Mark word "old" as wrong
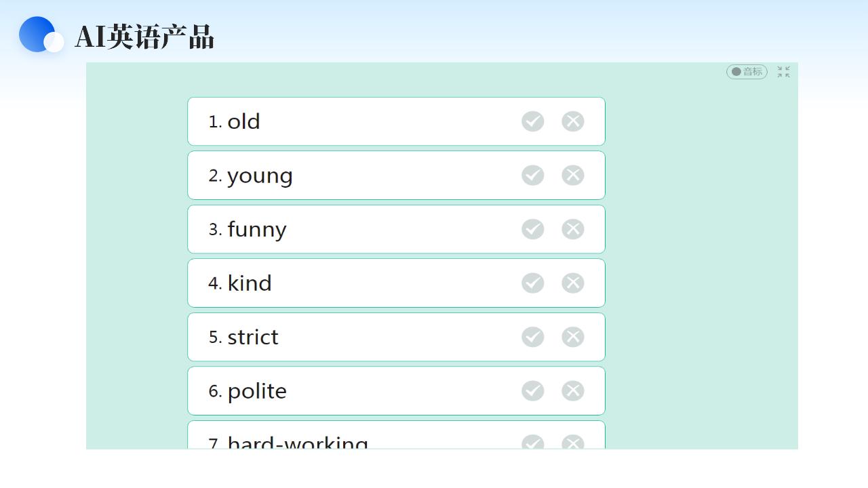 572,121
